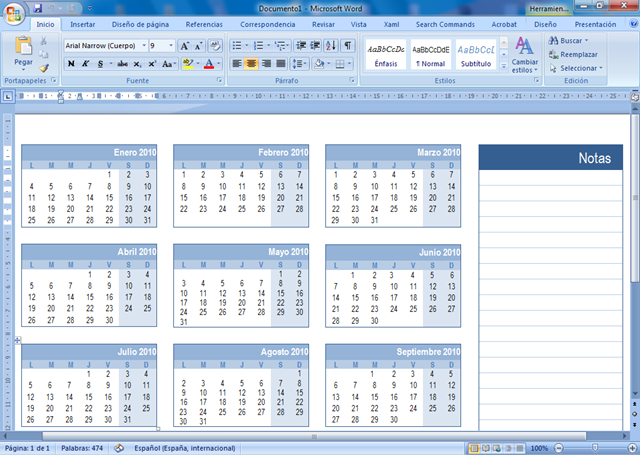This screenshot has height=455, width=640.
Task: Save document with the floppy disk icon
Action: pyautogui.click(x=38, y=8)
